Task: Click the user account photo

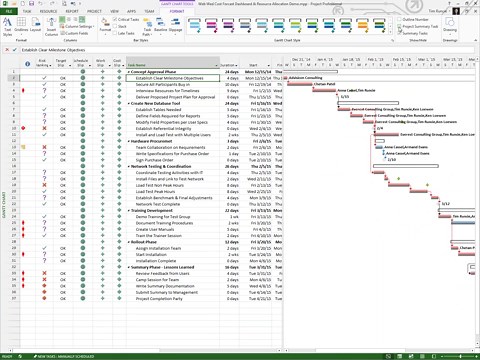Action: (x=456, y=11)
